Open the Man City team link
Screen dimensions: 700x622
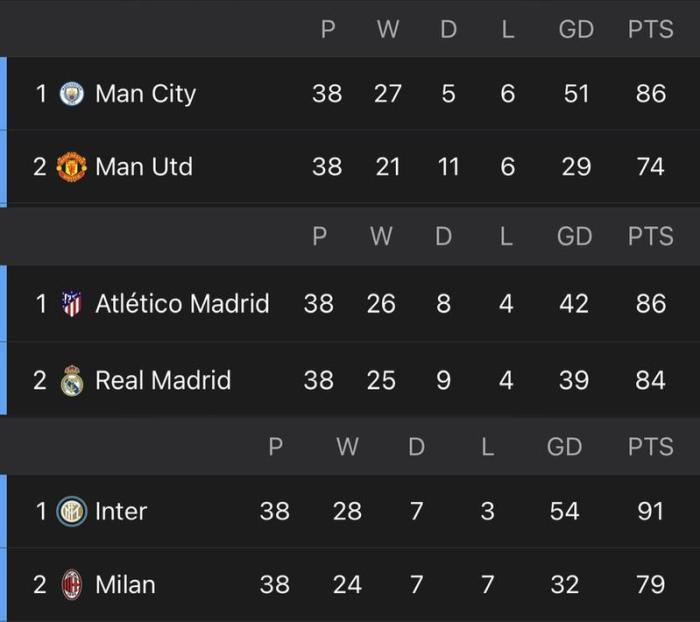145,94
